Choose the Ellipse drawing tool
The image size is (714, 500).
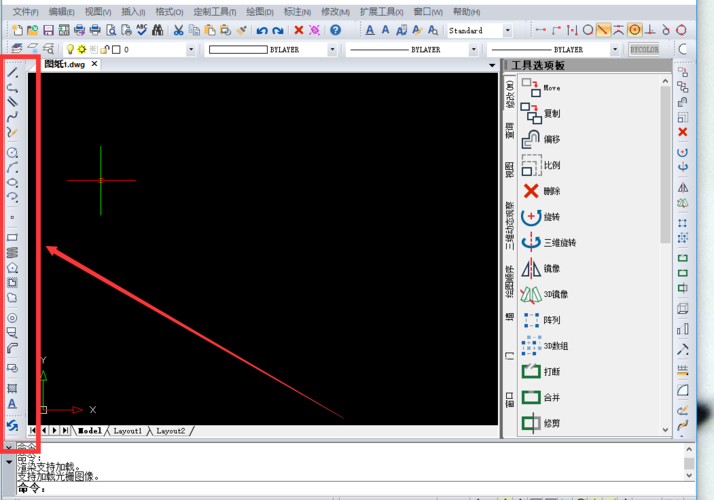pos(12,183)
